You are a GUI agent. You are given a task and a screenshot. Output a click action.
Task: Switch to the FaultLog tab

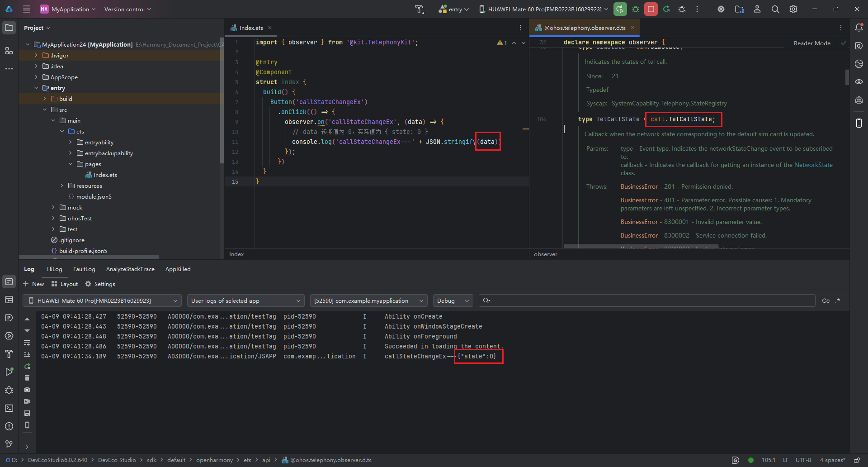tap(84, 269)
